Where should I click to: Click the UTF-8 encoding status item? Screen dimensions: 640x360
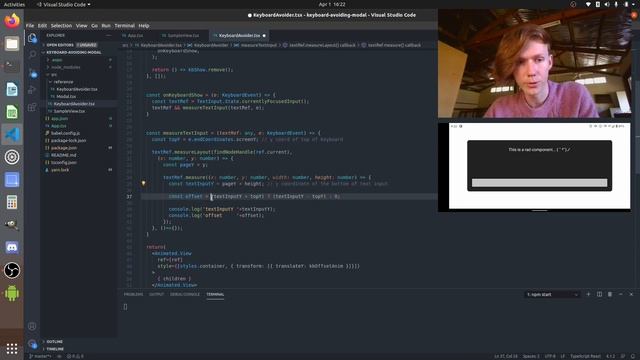tap(550, 356)
